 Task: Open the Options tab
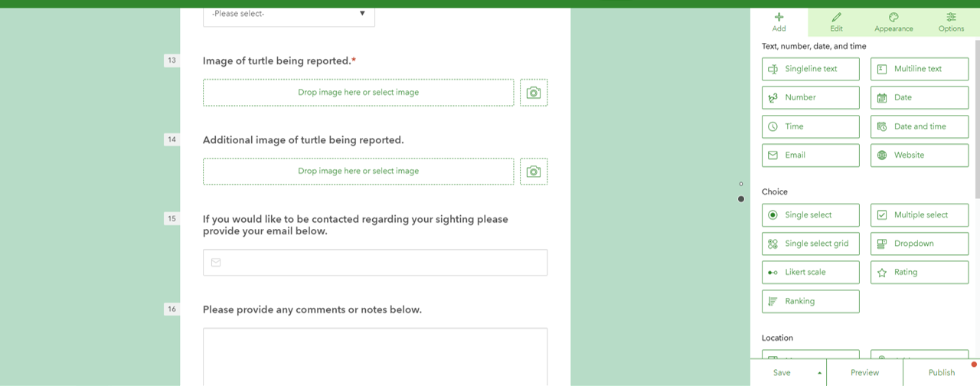951,21
